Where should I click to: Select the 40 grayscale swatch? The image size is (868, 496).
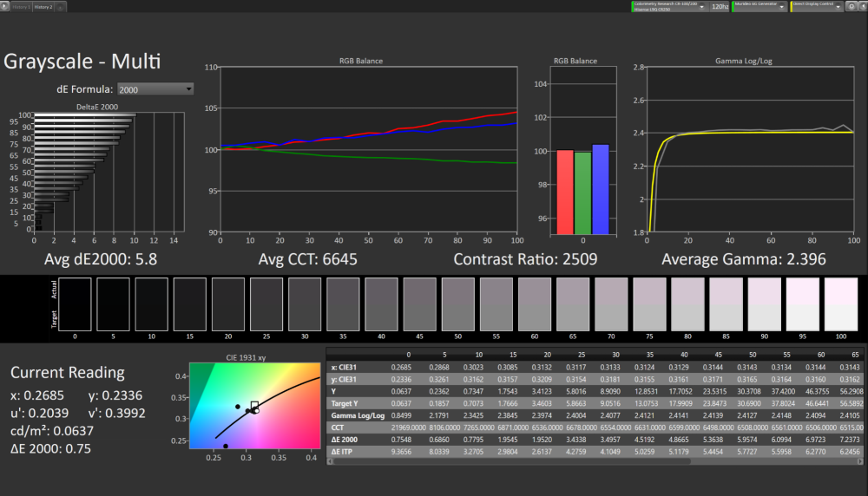pyautogui.click(x=381, y=304)
